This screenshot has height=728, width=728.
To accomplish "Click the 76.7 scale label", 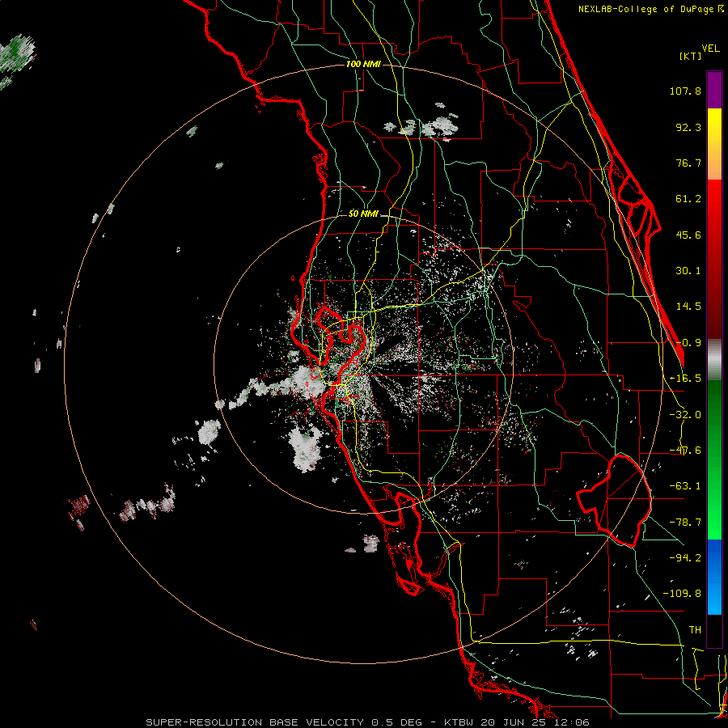I will point(688,163).
